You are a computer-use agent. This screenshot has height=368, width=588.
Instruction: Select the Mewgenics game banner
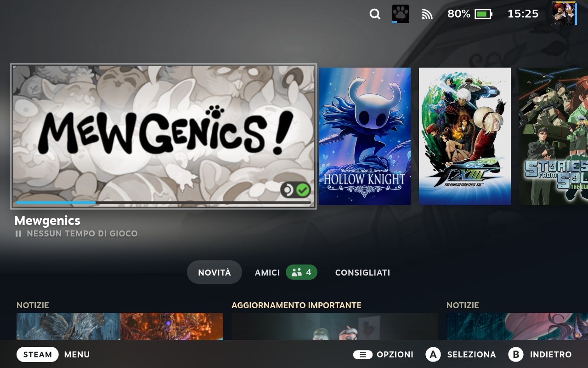click(164, 136)
